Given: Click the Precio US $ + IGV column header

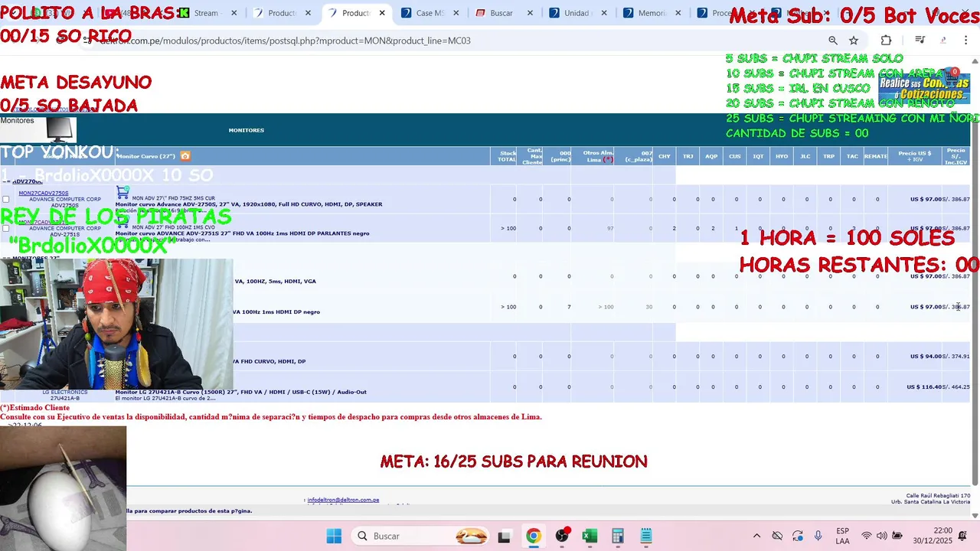Looking at the screenshot, I should click(x=914, y=156).
